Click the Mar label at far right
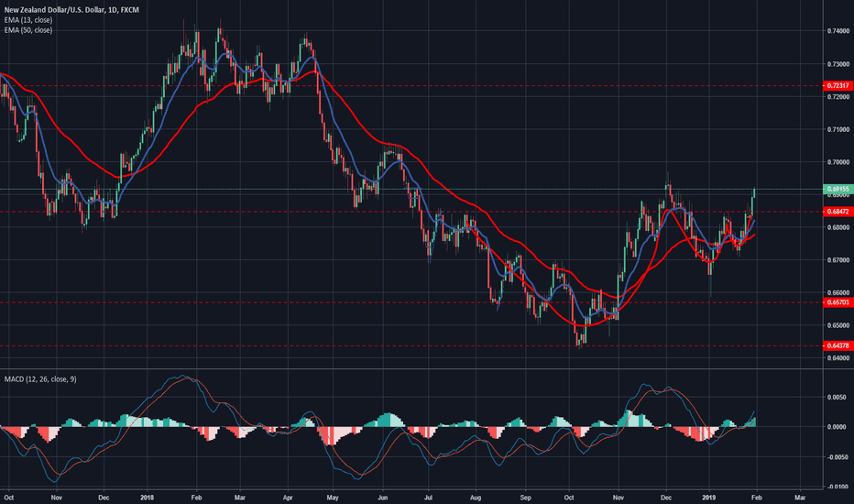854x504 pixels. (x=800, y=498)
